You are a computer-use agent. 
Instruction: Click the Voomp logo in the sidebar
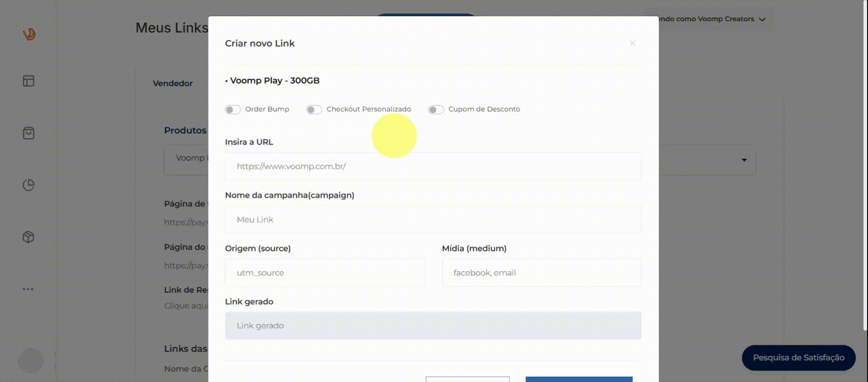point(29,34)
